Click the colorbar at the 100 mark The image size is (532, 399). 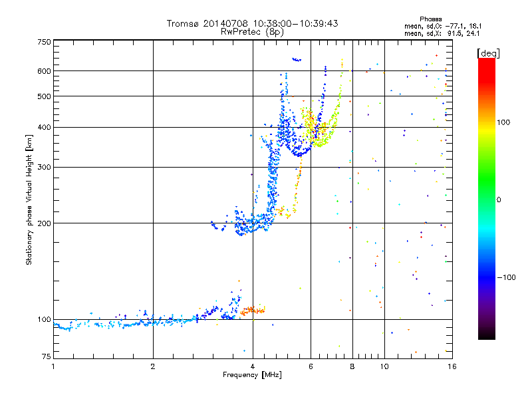(487, 122)
